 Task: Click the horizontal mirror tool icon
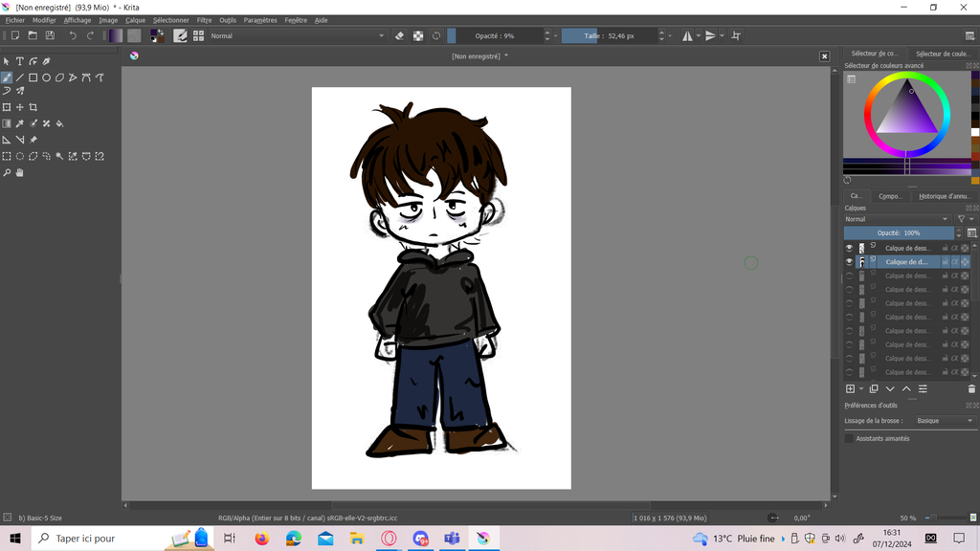point(687,35)
